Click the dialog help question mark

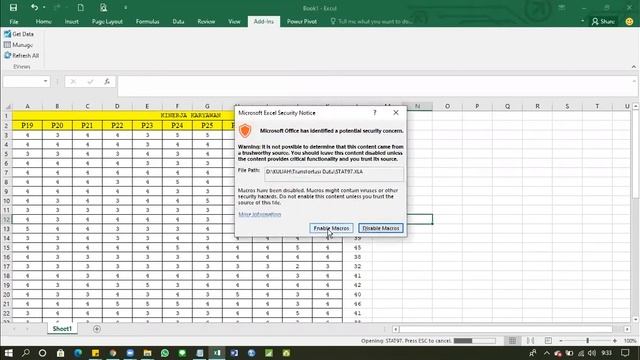point(374,113)
